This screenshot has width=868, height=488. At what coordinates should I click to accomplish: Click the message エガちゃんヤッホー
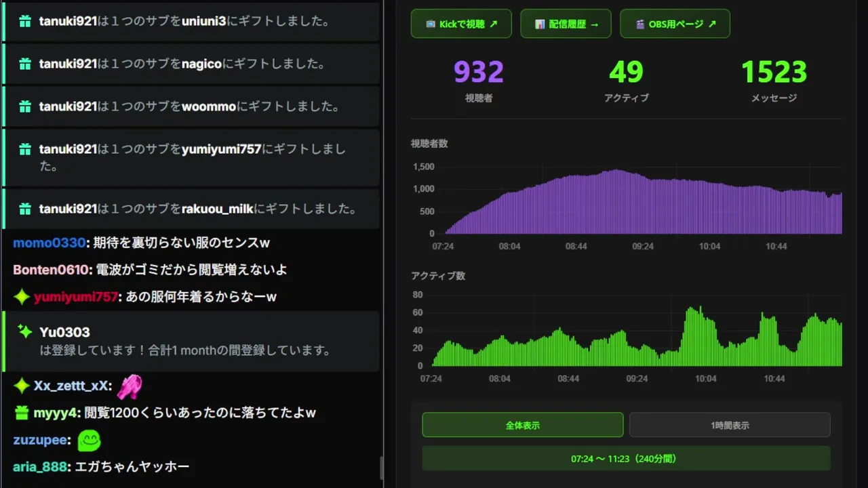(132, 467)
